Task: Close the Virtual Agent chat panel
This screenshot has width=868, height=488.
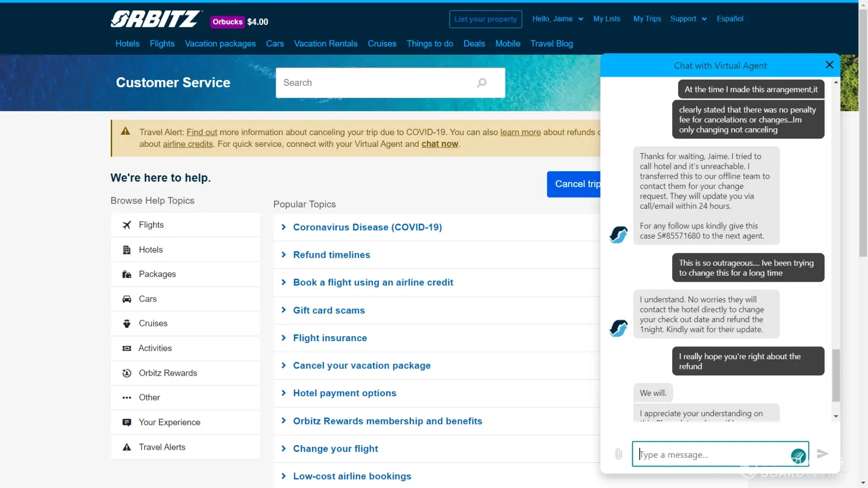Action: (x=829, y=65)
